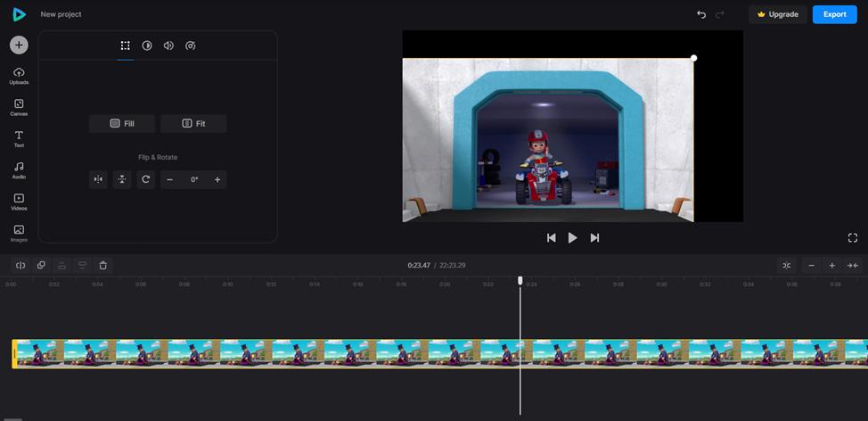Switch to the audio volume tab
Viewport: 868px width, 421px height.
(x=168, y=45)
